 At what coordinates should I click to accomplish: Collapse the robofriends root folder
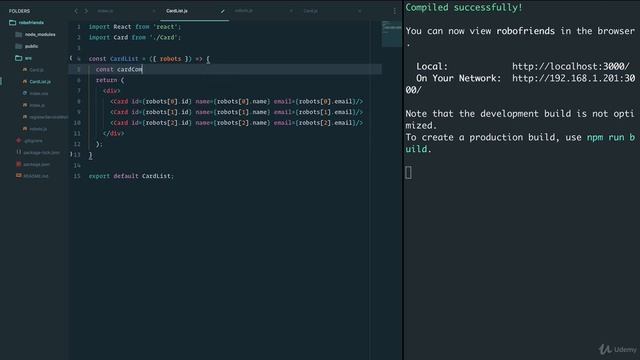click(x=31, y=22)
